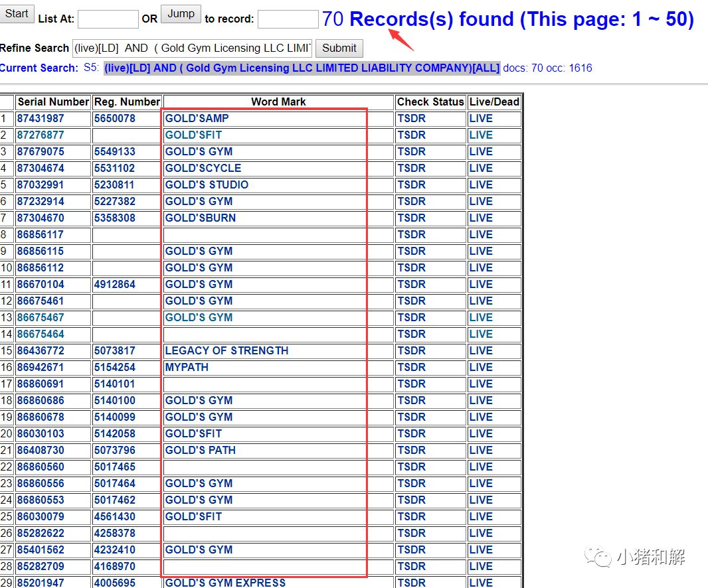Open the GOLD'SAMP word mark

[x=197, y=119]
